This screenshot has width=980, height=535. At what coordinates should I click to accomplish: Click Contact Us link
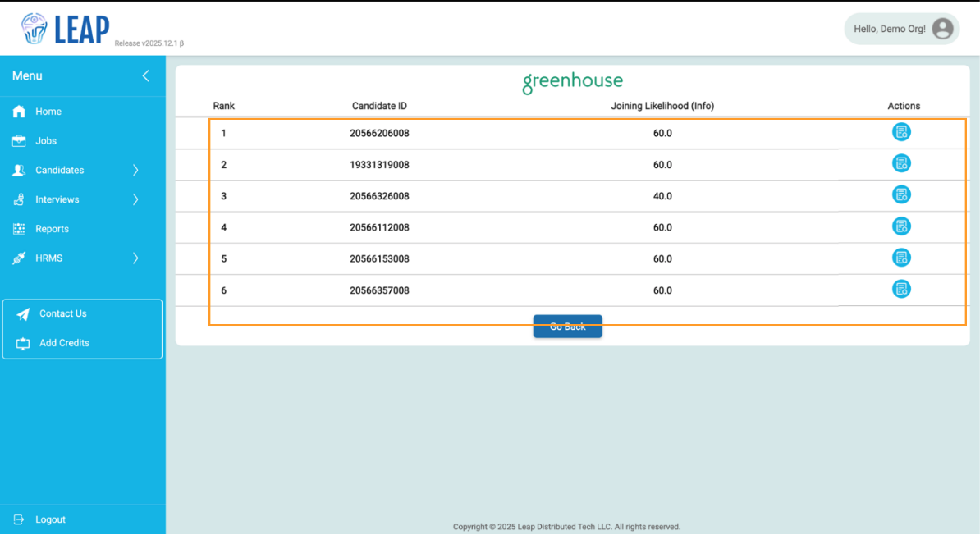pos(62,313)
